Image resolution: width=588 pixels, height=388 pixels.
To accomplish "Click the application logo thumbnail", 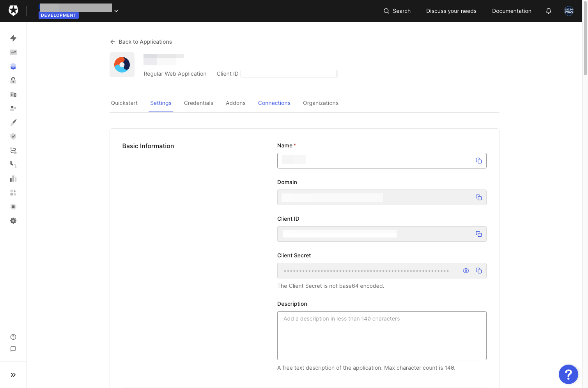I will [122, 65].
